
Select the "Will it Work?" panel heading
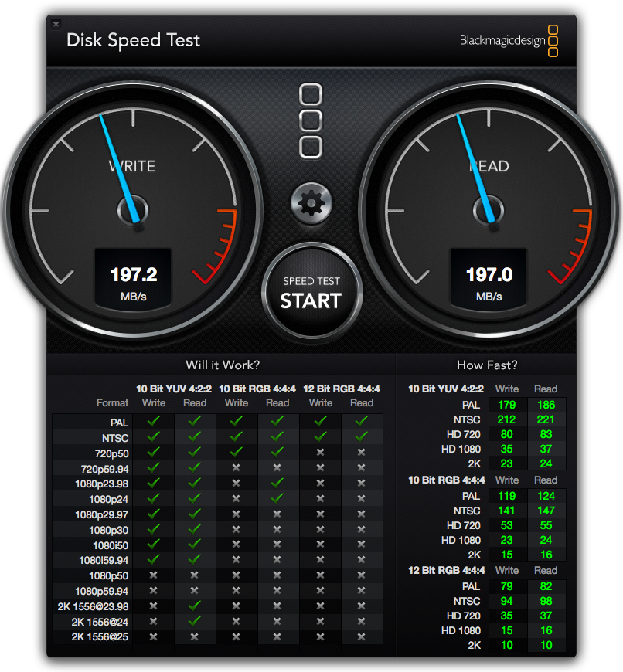click(x=223, y=365)
